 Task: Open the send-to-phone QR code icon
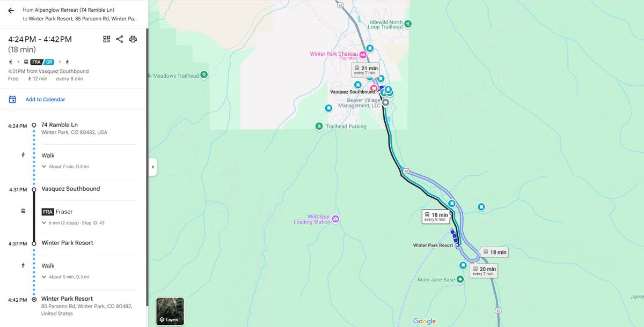[x=106, y=39]
